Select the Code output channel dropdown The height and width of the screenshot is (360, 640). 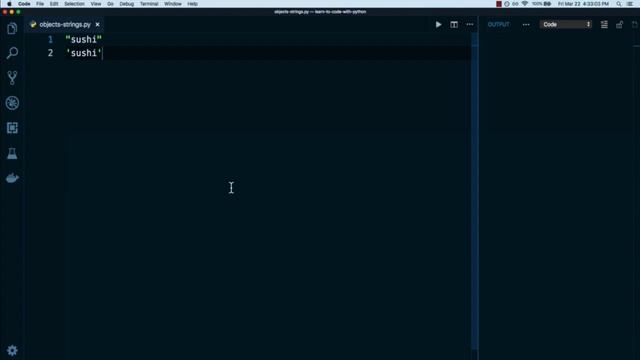566,24
